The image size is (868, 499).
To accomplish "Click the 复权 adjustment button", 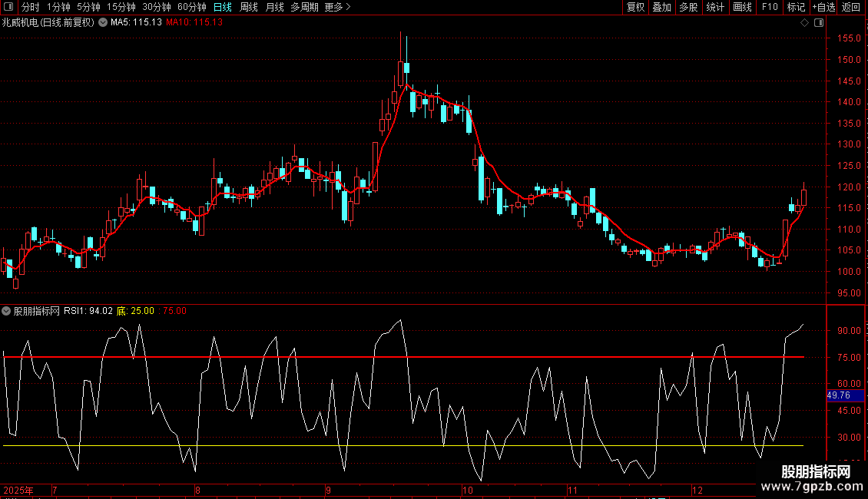I will pyautogui.click(x=635, y=7).
